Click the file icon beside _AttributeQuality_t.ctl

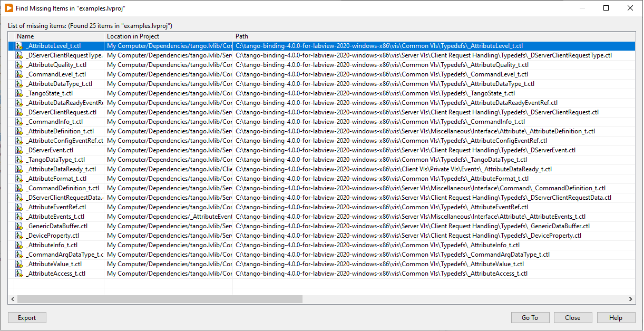19,65
